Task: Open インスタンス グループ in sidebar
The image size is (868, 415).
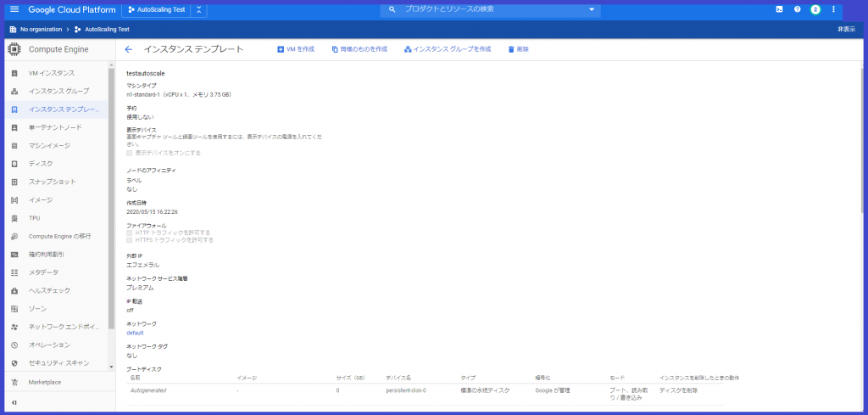Action: click(x=56, y=91)
